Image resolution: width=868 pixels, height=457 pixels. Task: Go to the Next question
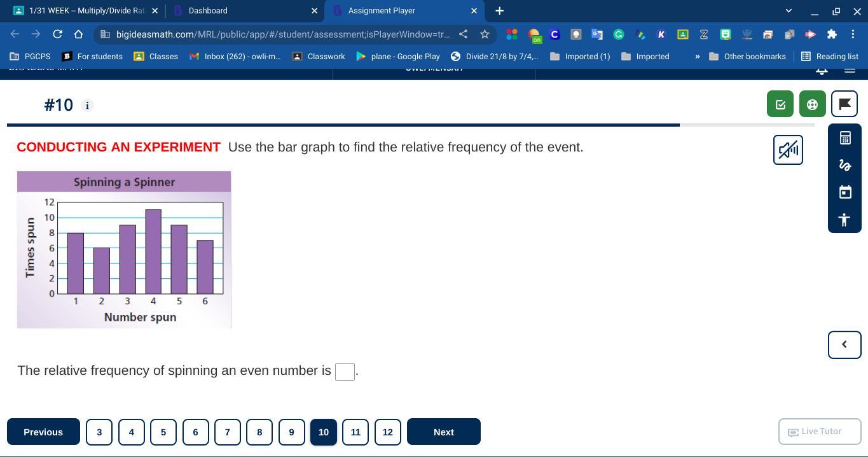[x=443, y=432]
